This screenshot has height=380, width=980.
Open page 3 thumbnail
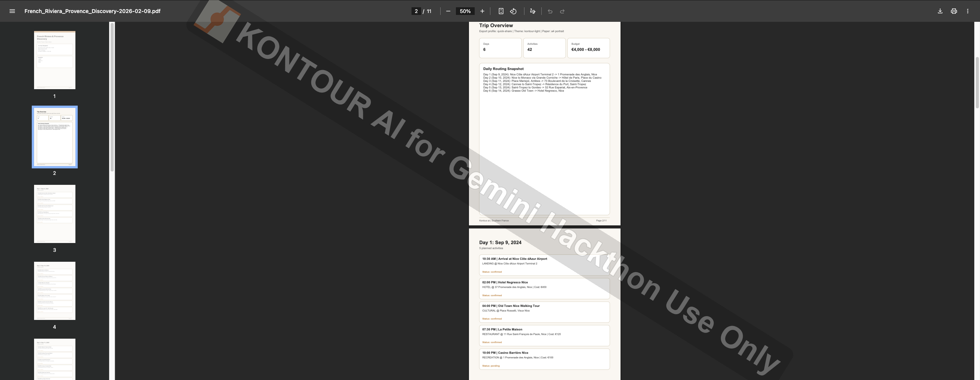point(55,214)
